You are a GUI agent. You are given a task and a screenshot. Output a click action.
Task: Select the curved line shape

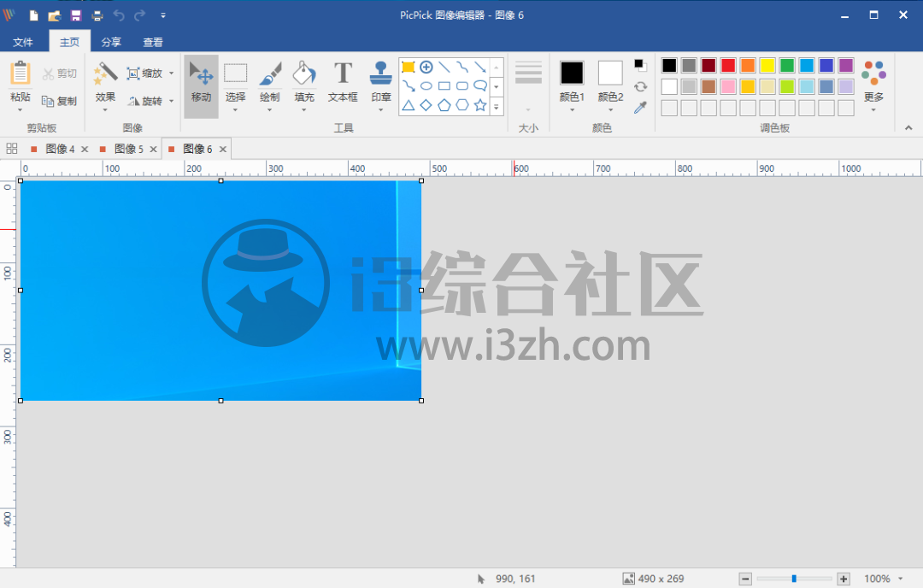462,68
